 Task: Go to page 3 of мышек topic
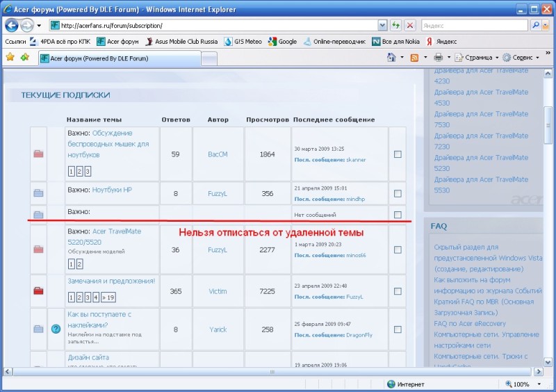tap(88, 172)
